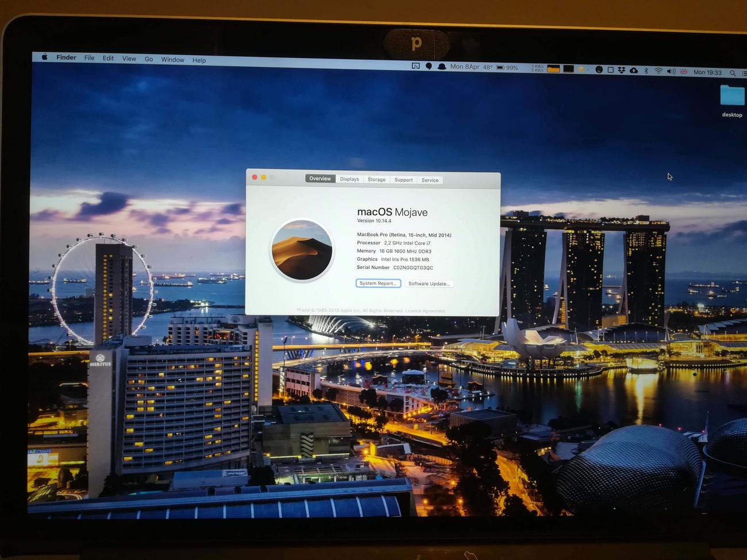Open the Help menu

pos(199,60)
